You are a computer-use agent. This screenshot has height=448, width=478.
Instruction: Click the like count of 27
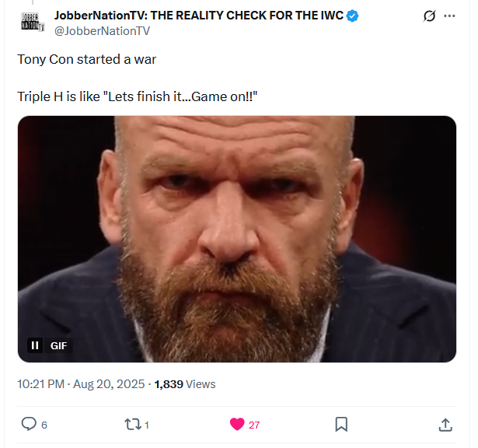[x=254, y=425]
